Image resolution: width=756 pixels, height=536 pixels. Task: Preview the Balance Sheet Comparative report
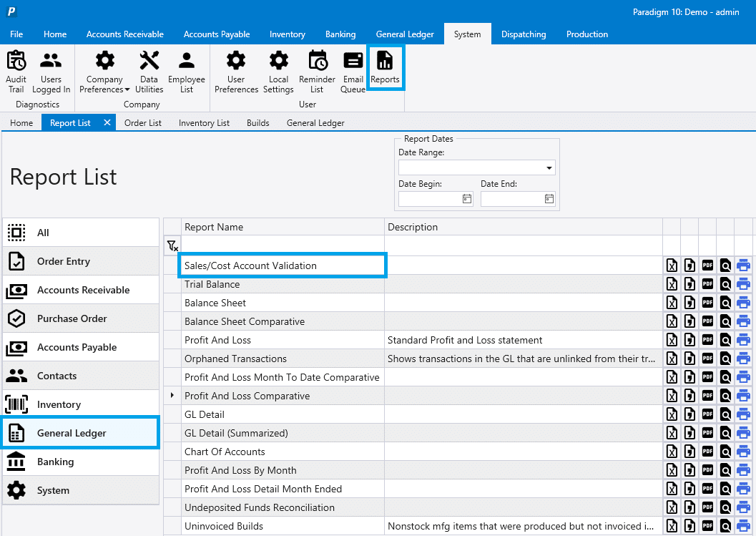[x=725, y=321]
